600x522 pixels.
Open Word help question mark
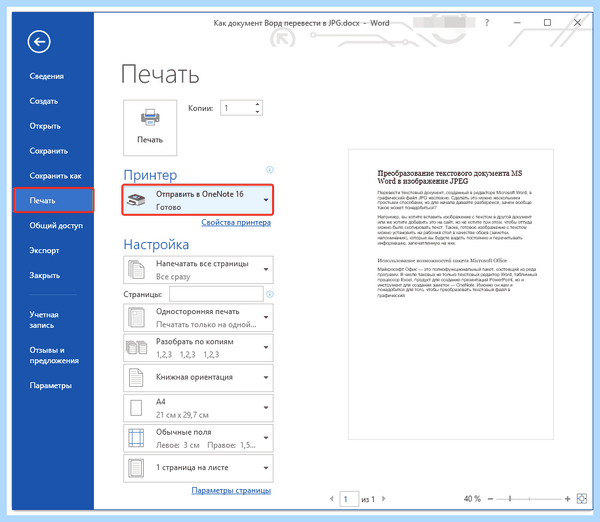pyautogui.click(x=487, y=23)
